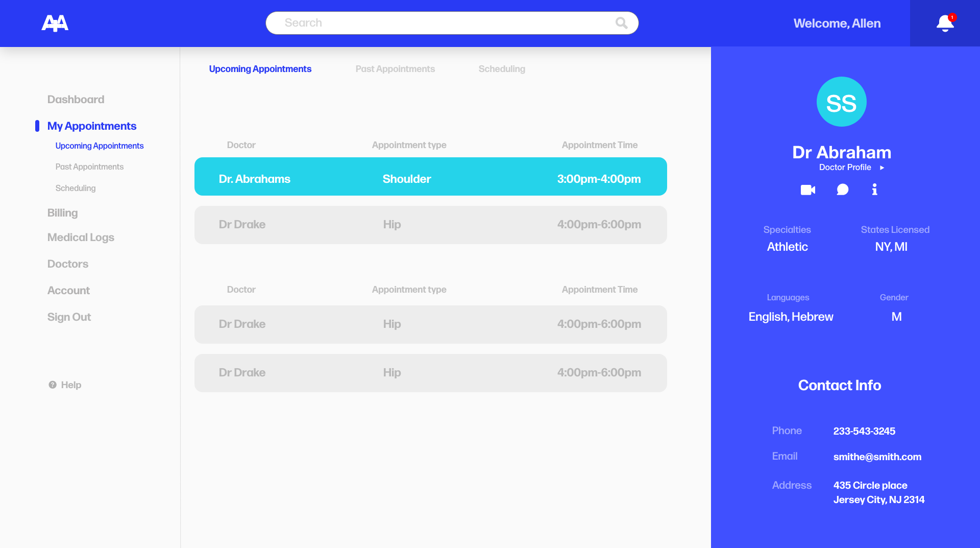Switch to the Scheduling tab
Viewport: 980px width, 548px height.
pos(502,69)
